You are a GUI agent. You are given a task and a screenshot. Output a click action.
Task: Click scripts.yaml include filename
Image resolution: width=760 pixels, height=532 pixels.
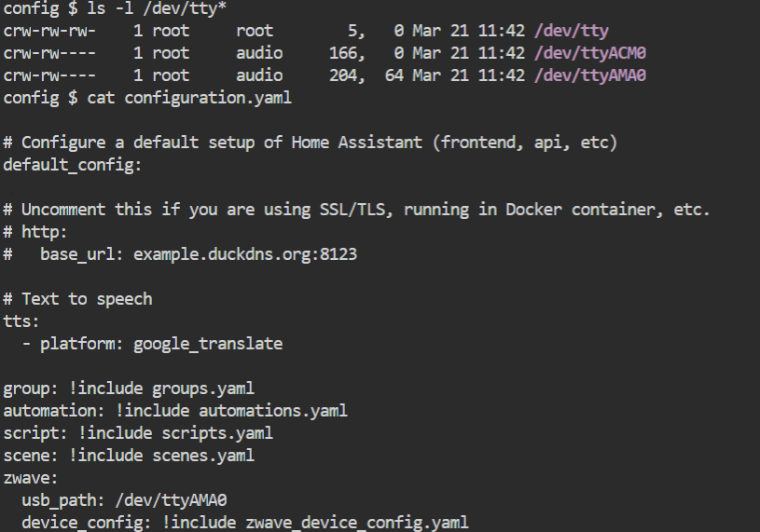click(x=217, y=433)
